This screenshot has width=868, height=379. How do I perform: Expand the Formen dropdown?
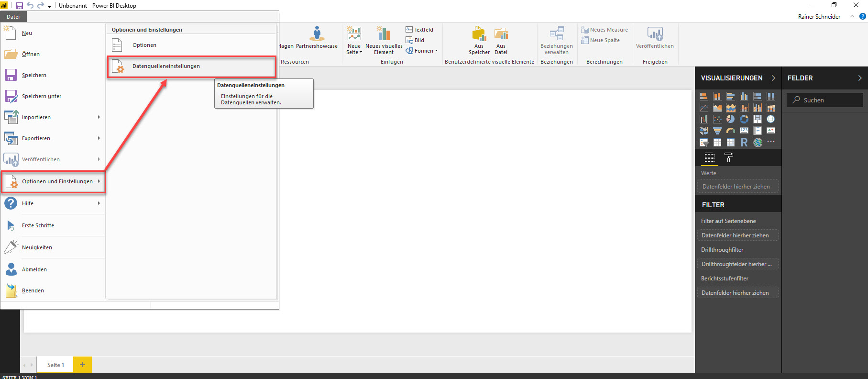point(422,51)
